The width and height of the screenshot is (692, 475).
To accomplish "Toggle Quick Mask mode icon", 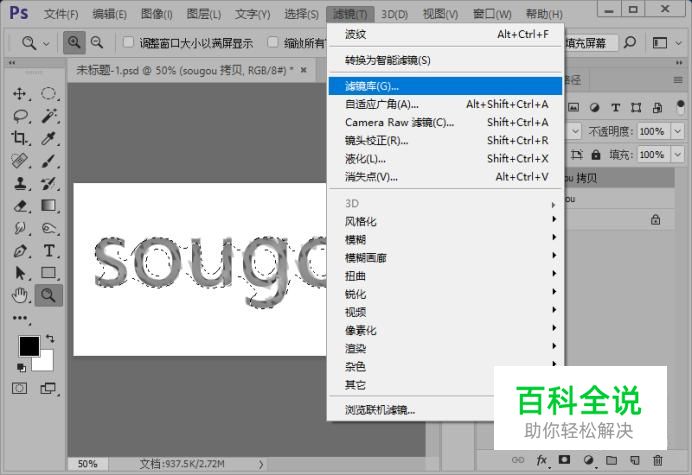I will (19, 388).
